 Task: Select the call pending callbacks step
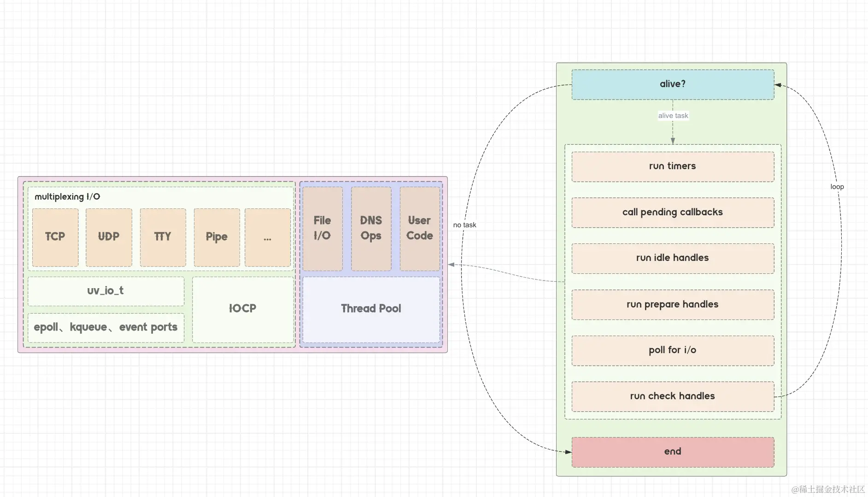[x=673, y=213]
